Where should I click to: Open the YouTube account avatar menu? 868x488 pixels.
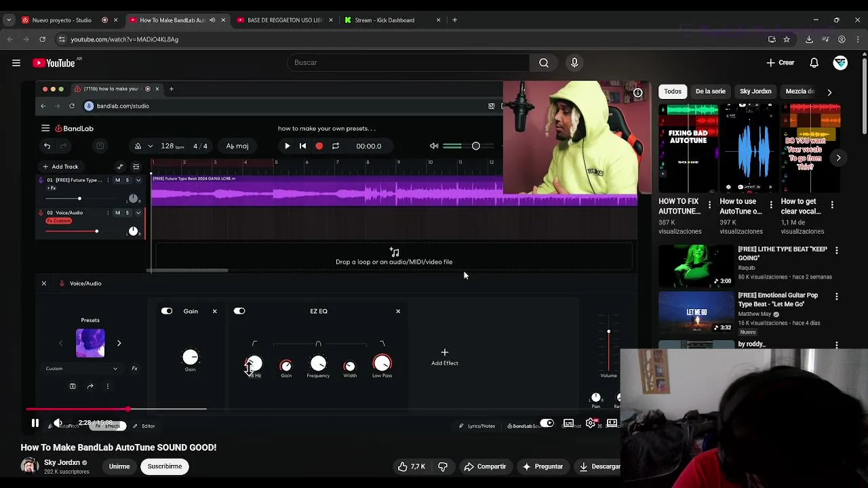tap(840, 63)
